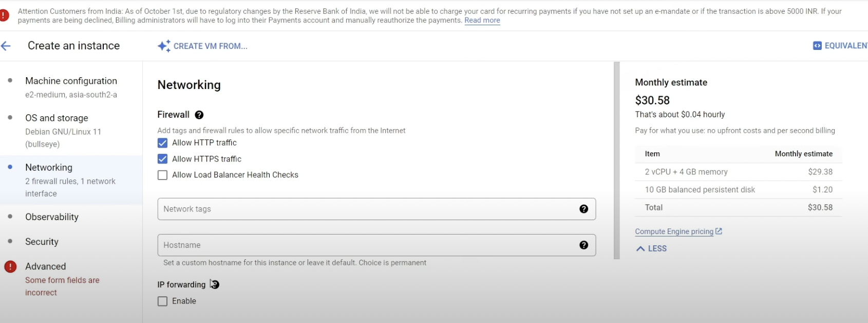
Task: Open the Machine configuration section
Action: pos(71,81)
